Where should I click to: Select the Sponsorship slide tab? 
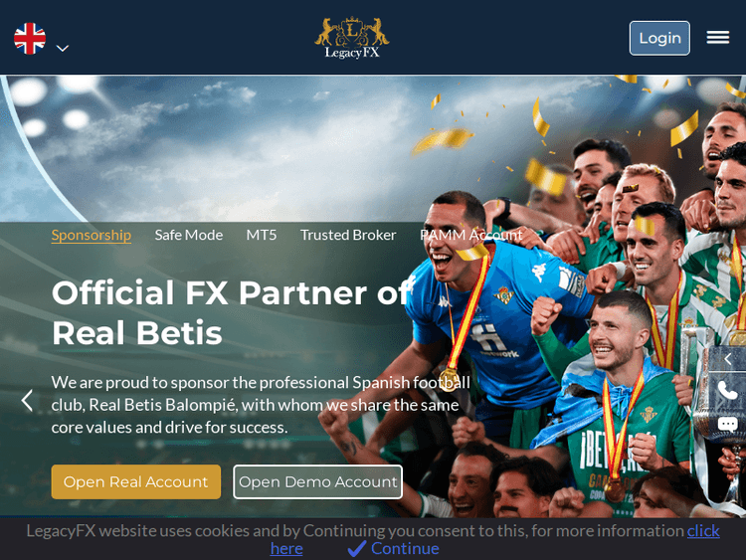92,235
